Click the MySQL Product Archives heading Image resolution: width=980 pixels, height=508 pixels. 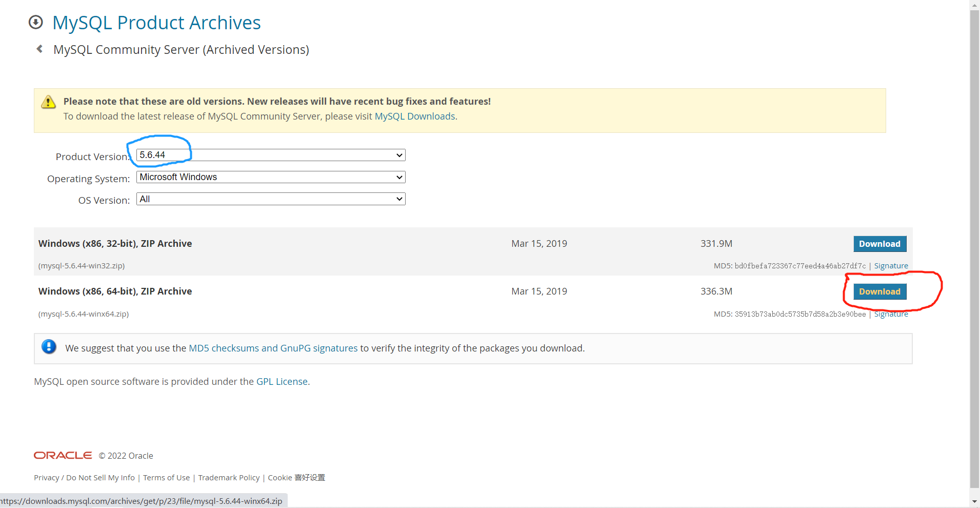(x=156, y=23)
